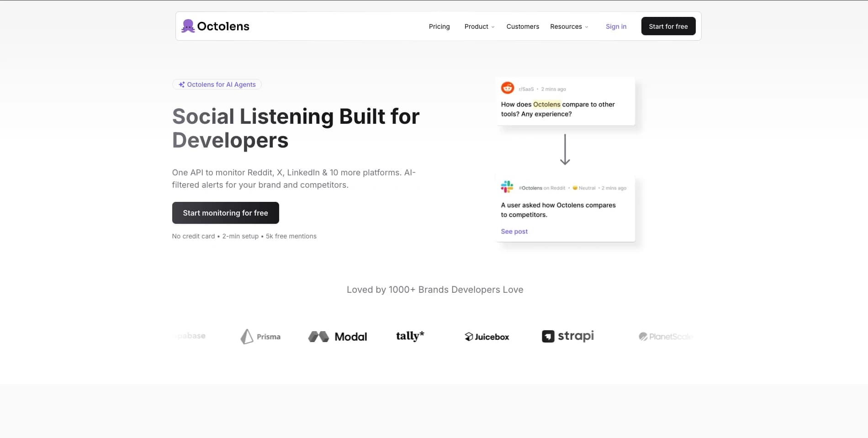Click the Octolens for AI Agents badge

click(217, 84)
